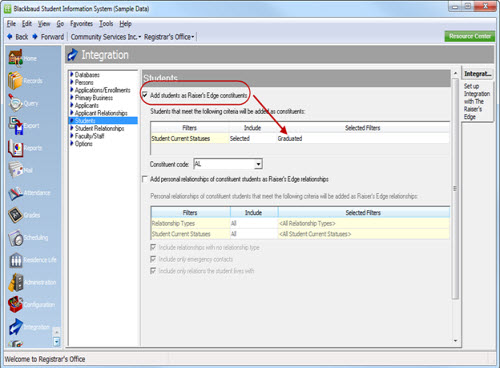Check Add students as Raiser's Edge constituents
The width and height of the screenshot is (500, 368).
(145, 95)
